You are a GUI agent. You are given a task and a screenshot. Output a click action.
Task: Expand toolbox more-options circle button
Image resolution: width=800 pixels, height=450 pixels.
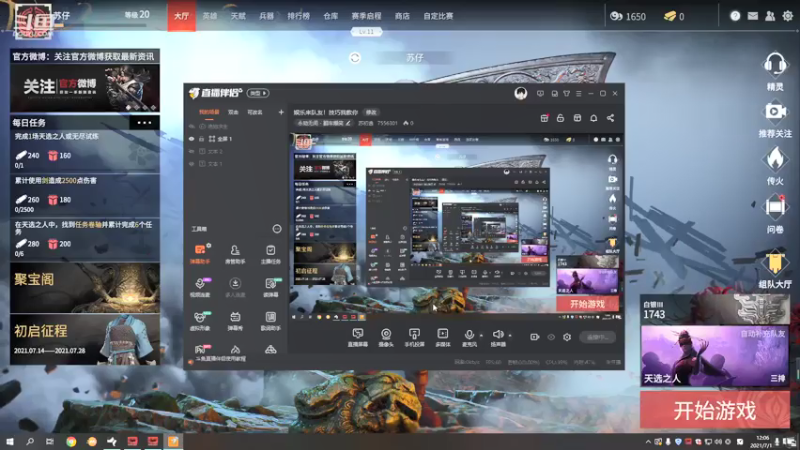point(277,229)
